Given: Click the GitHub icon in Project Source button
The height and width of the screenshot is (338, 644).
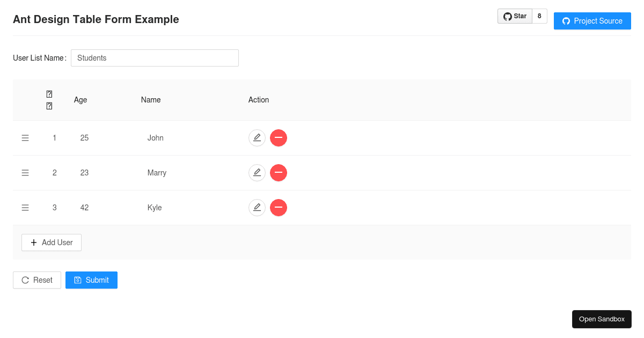Looking at the screenshot, I should pos(566,21).
